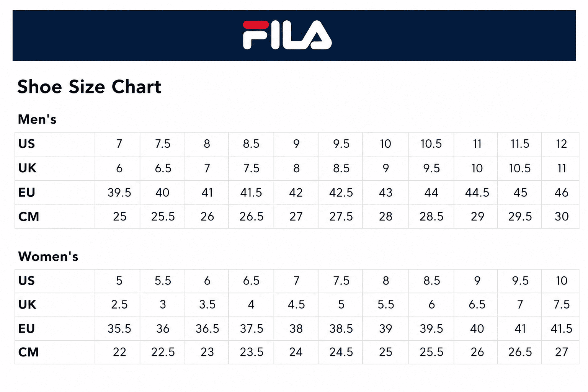Select women's CM value 24.5 cell
The width and height of the screenshot is (588, 392).
[340, 352]
